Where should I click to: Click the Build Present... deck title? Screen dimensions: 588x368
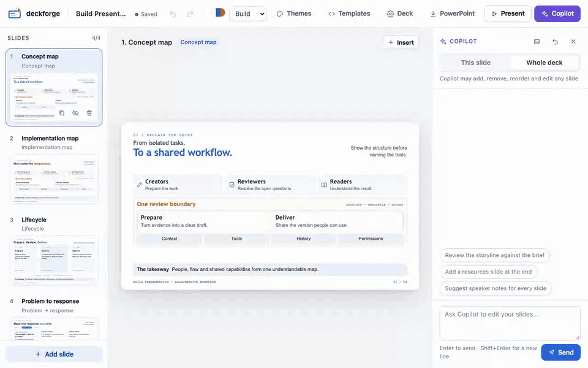[x=100, y=13]
